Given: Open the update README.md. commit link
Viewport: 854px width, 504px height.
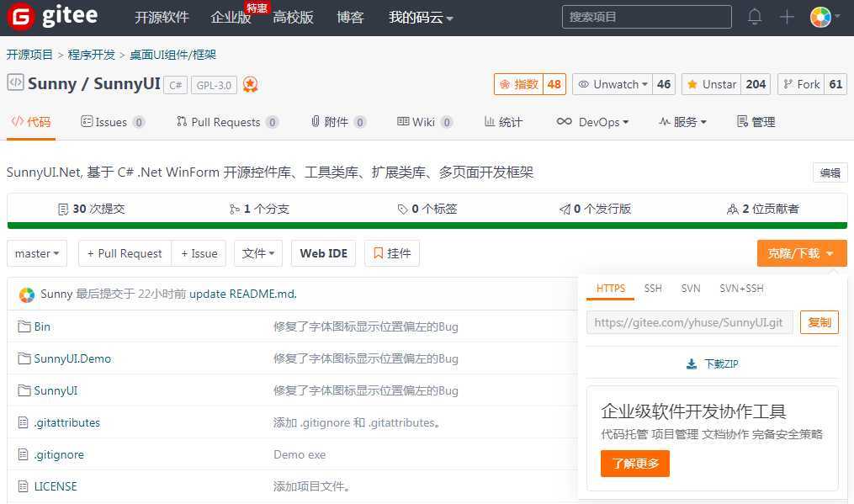Looking at the screenshot, I should click(x=243, y=294).
